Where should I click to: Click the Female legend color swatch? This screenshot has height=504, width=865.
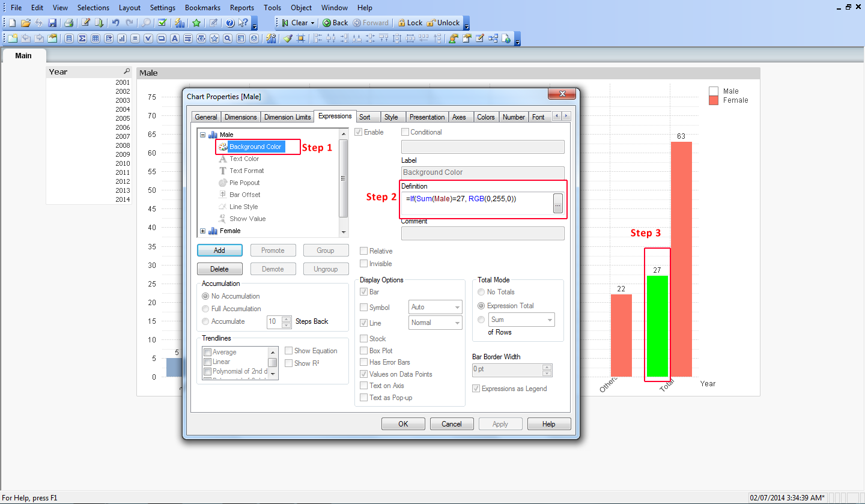[x=714, y=100]
